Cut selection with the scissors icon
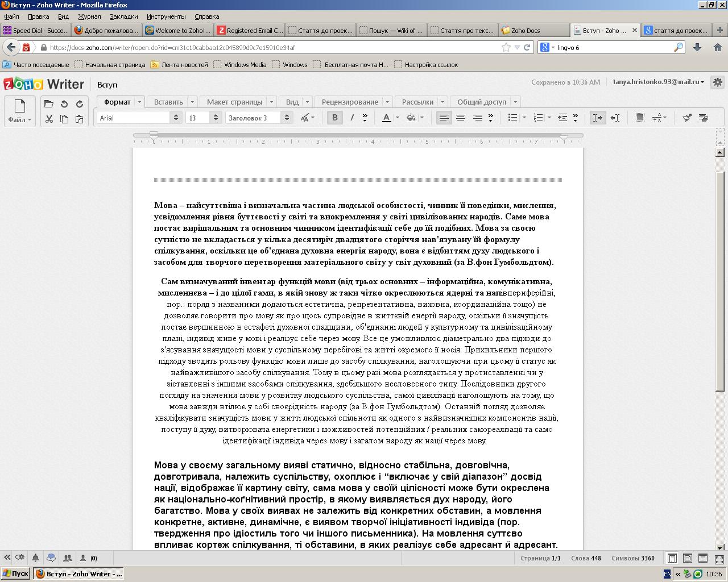 [49, 119]
